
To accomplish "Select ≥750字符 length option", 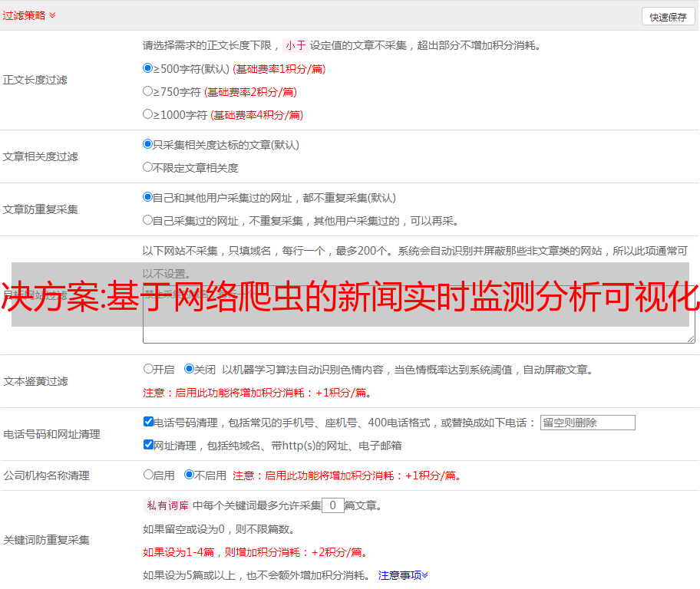I will (148, 91).
